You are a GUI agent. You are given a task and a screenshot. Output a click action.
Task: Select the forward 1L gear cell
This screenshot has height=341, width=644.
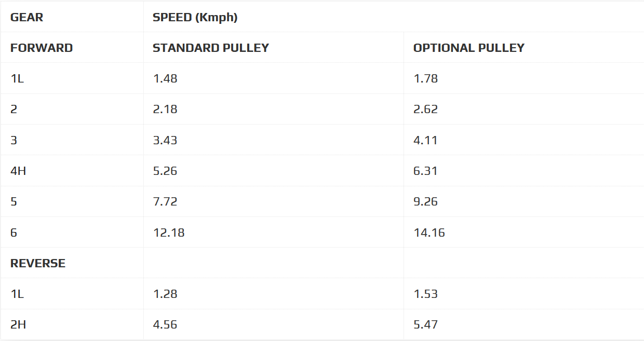point(17,78)
